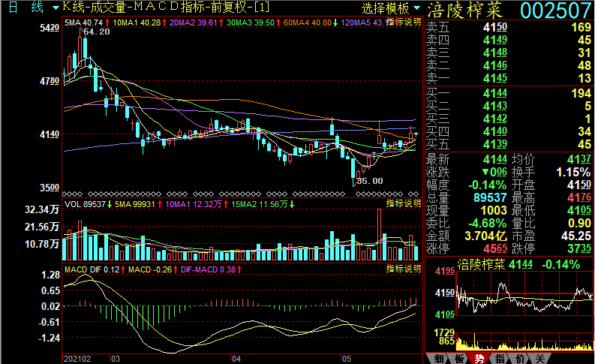Screen dimensions: 595x364
Task: Click 指标说明 in the VOL volume panel
Action: (404, 203)
